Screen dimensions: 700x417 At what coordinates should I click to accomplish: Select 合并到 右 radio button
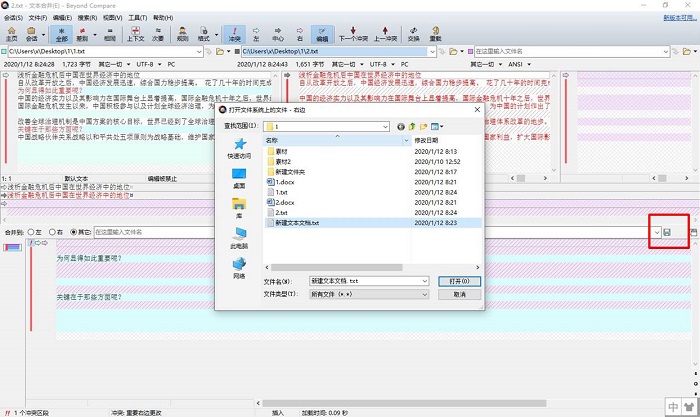click(x=52, y=232)
